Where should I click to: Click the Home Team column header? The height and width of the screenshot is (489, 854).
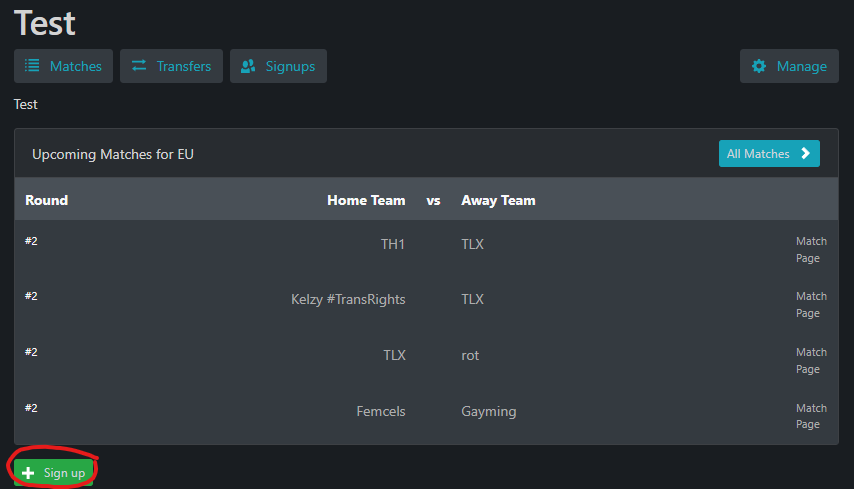point(366,200)
